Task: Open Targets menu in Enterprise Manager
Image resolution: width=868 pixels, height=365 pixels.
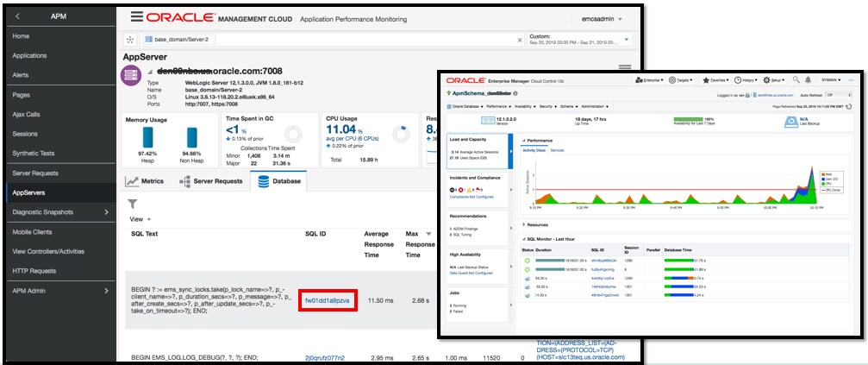Action: pos(681,80)
